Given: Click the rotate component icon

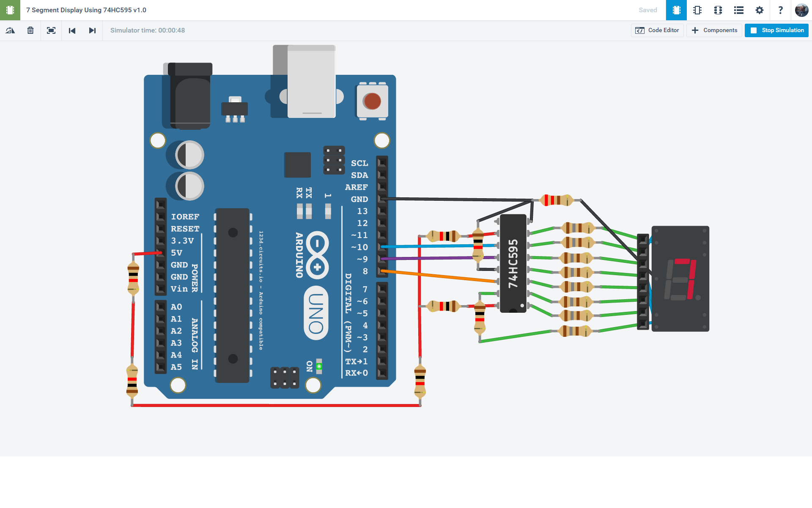Looking at the screenshot, I should 10,30.
